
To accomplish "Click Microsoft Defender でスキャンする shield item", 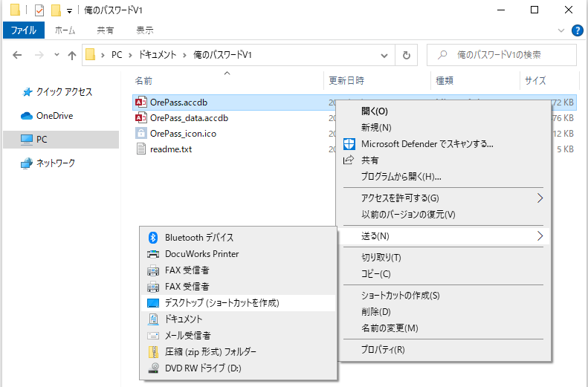I will point(427,143).
